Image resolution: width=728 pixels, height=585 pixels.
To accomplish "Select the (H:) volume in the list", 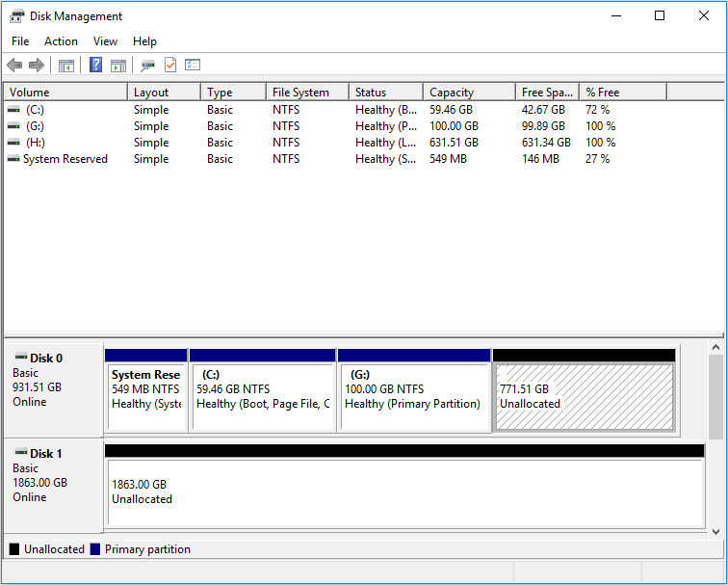I will coord(35,143).
